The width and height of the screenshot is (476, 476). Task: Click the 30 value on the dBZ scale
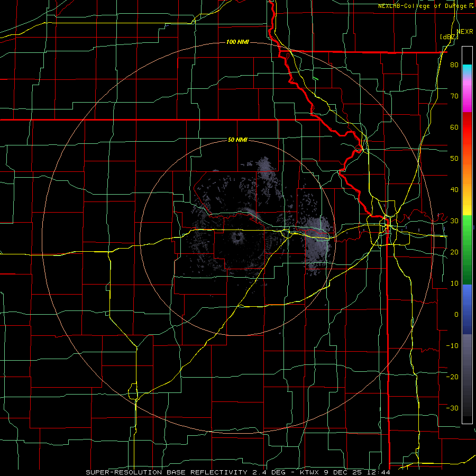coord(454,221)
